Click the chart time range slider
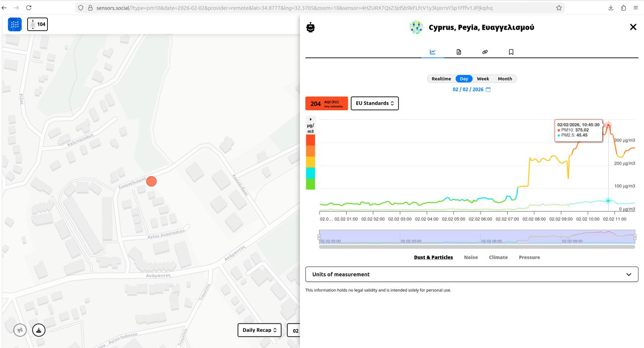Screen dimensions: 644x348 pyautogui.click(x=476, y=237)
